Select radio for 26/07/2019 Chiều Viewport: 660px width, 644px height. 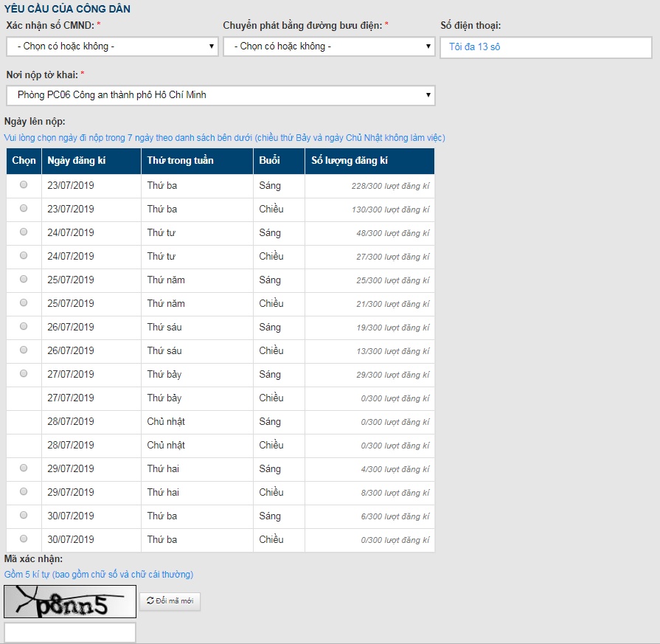click(x=24, y=350)
